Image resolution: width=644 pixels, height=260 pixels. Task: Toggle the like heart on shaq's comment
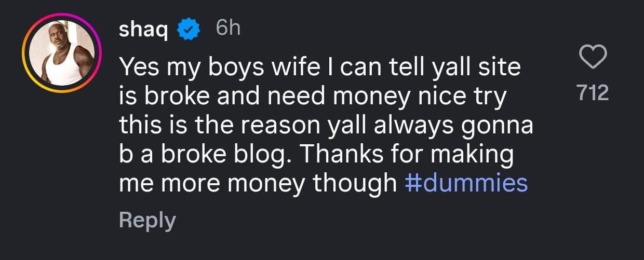pos(593,57)
